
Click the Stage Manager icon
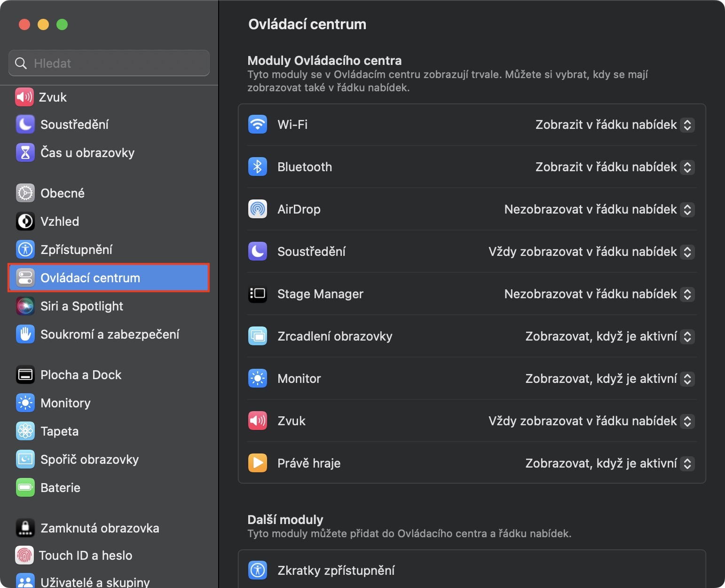(x=258, y=294)
